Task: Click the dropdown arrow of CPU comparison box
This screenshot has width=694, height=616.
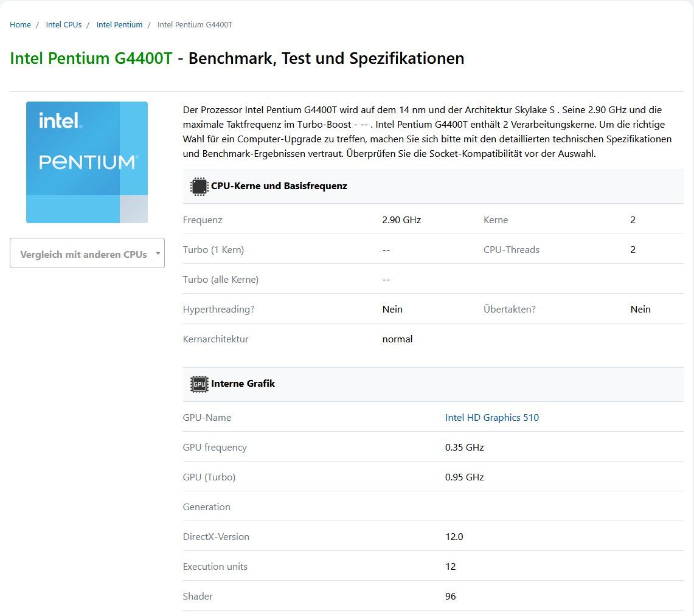Action: pyautogui.click(x=158, y=254)
